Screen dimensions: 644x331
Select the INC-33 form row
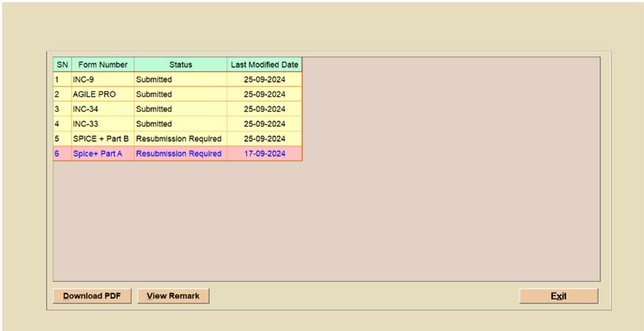(x=102, y=124)
